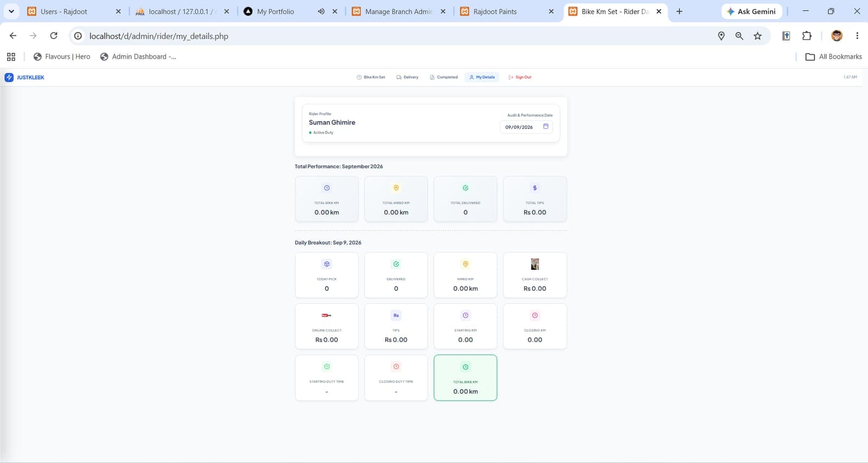Click the Sign Out link
868x463 pixels.
[520, 77]
